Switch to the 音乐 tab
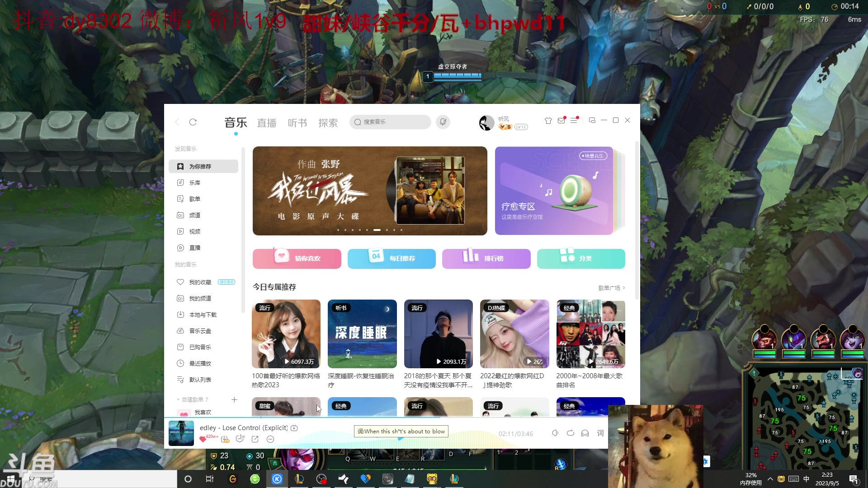Screen dimensions: 868x488 (236, 123)
